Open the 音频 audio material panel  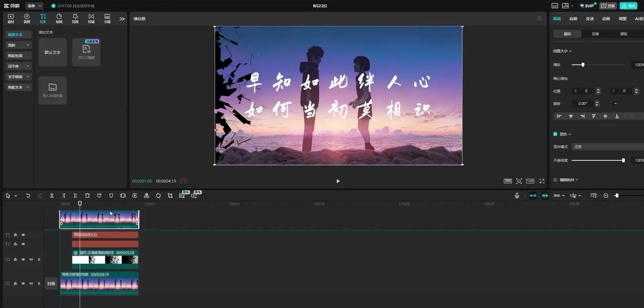pyautogui.click(x=27, y=19)
